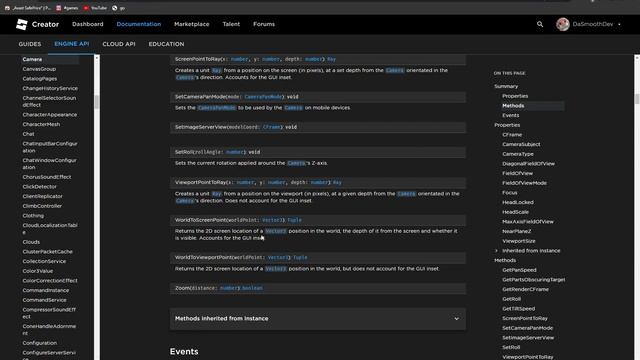Open ClickDetector sidebar entry
The image size is (640, 360).
[40, 187]
